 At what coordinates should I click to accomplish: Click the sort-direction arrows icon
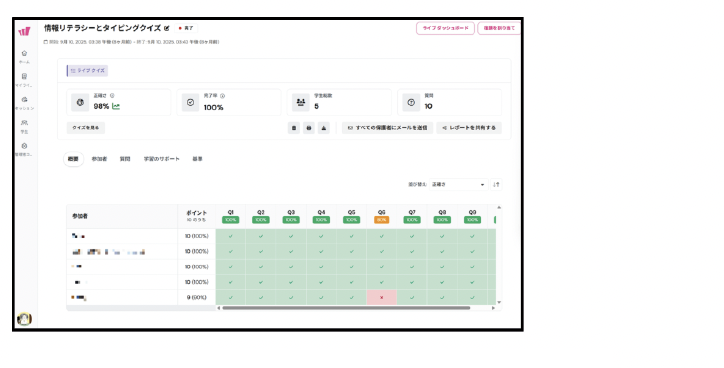[x=496, y=184]
